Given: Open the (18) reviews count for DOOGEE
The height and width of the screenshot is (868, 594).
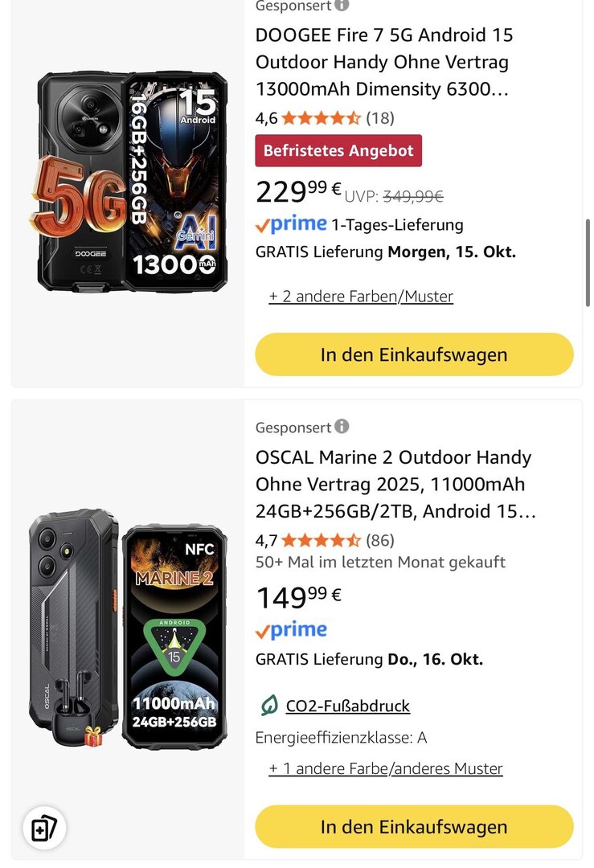Looking at the screenshot, I should [380, 118].
